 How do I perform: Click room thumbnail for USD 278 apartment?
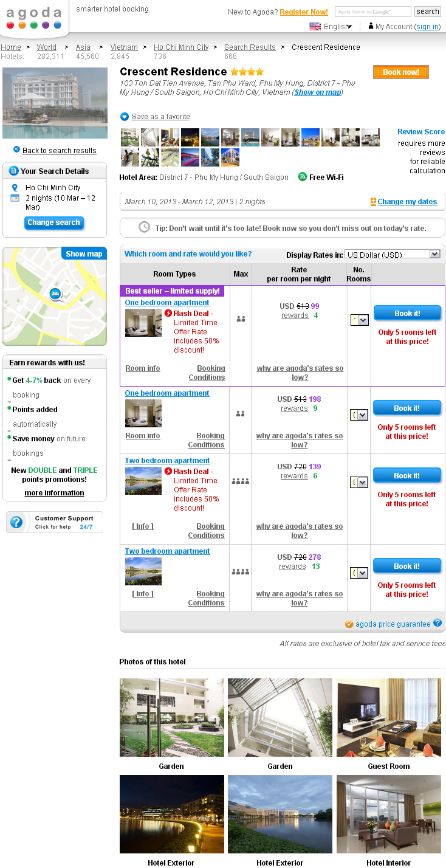point(143,571)
